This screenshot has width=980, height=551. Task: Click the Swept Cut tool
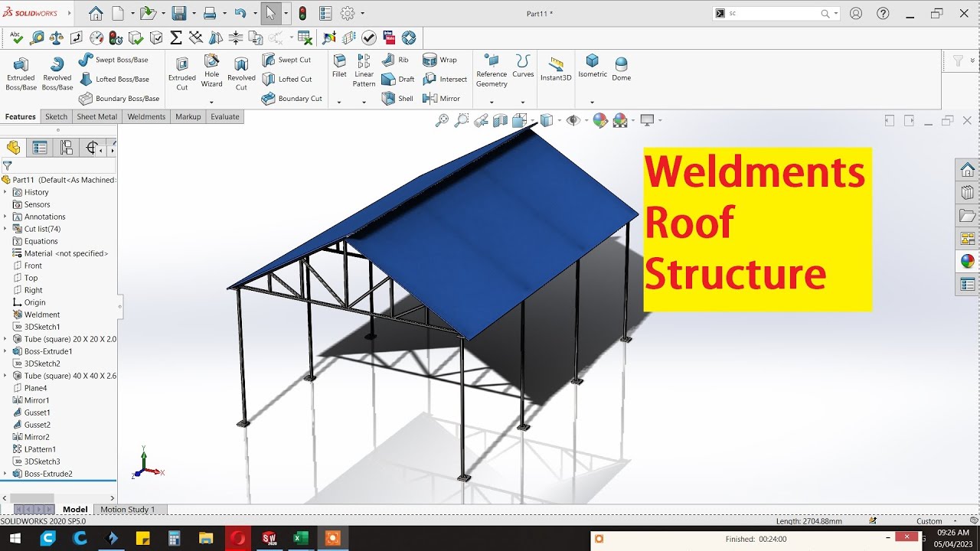(x=286, y=60)
